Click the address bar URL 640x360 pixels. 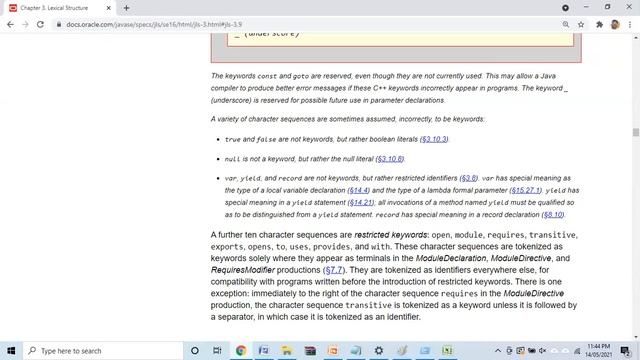pyautogui.click(x=154, y=24)
